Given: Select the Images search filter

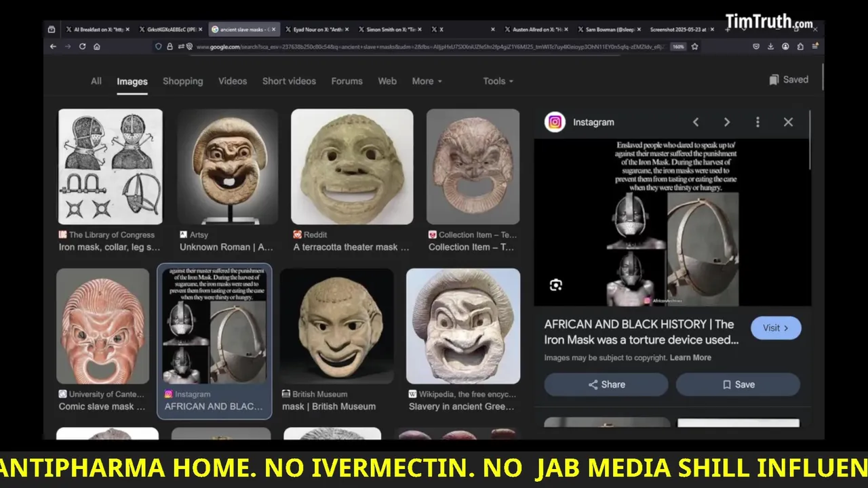Looking at the screenshot, I should (132, 81).
